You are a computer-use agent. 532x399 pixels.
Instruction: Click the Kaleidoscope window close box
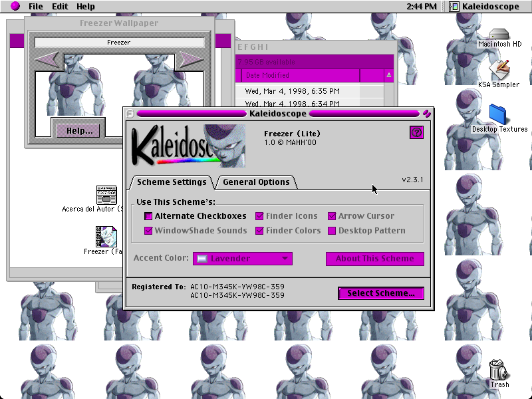coord(130,114)
